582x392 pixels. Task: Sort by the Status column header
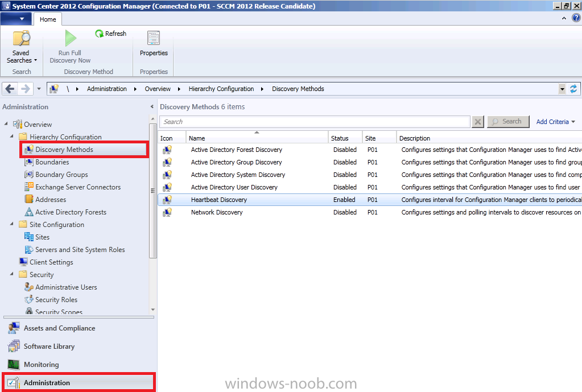(x=345, y=138)
